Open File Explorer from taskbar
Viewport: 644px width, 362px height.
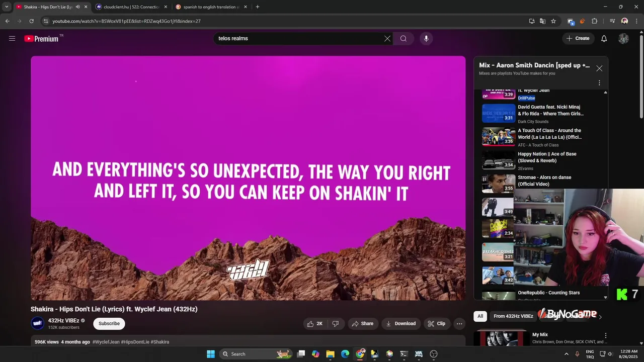[x=330, y=354]
